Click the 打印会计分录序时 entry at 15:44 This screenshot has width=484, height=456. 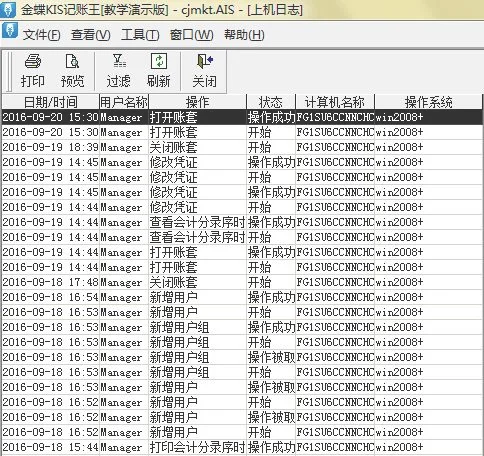(x=197, y=447)
